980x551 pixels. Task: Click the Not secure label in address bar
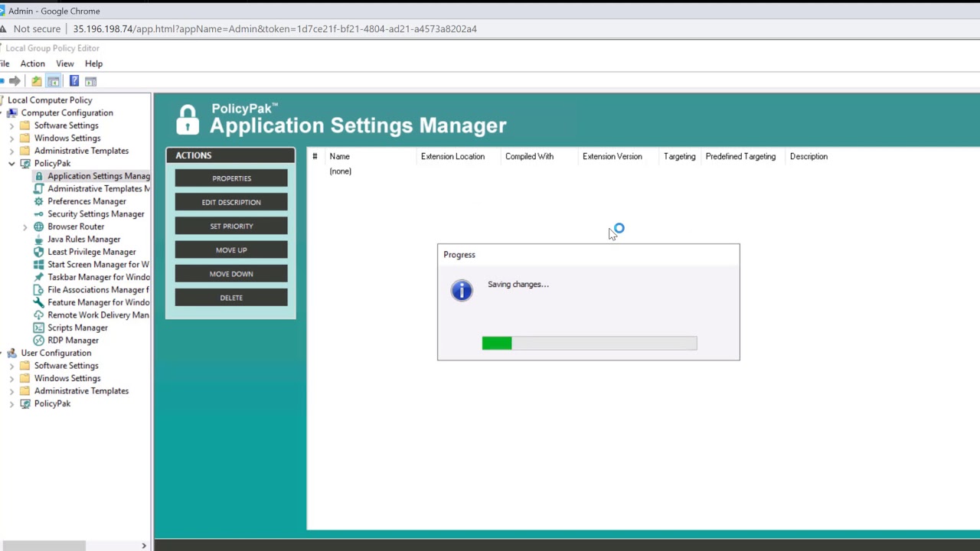coord(37,29)
